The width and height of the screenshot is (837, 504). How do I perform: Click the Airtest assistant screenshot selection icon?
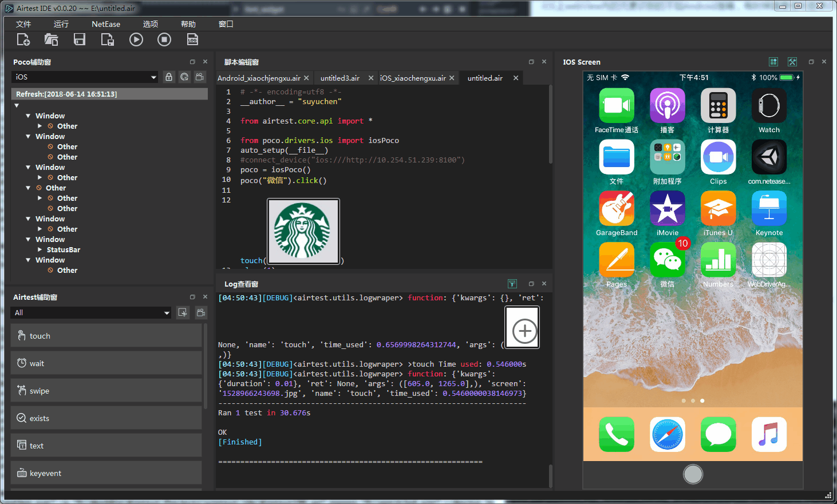(x=183, y=312)
